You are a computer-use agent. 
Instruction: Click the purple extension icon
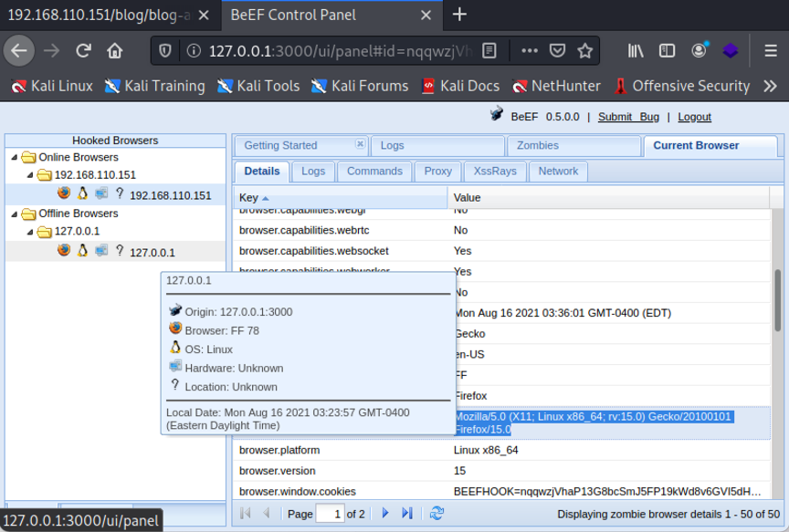tap(731, 51)
